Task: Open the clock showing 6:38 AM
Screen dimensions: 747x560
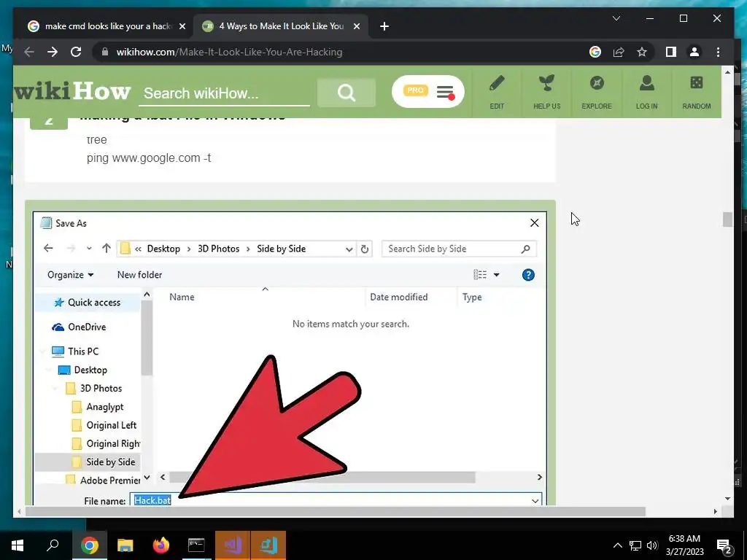Action: pos(684,545)
